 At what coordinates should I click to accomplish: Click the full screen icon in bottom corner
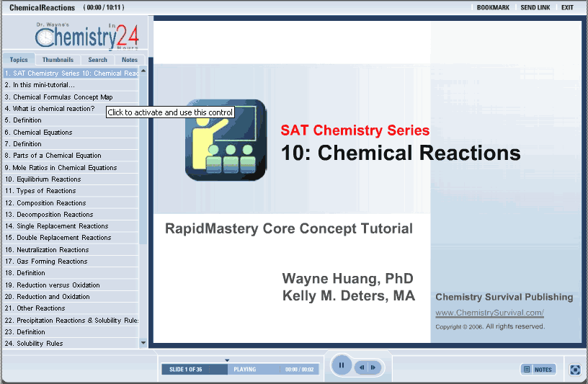click(574, 370)
